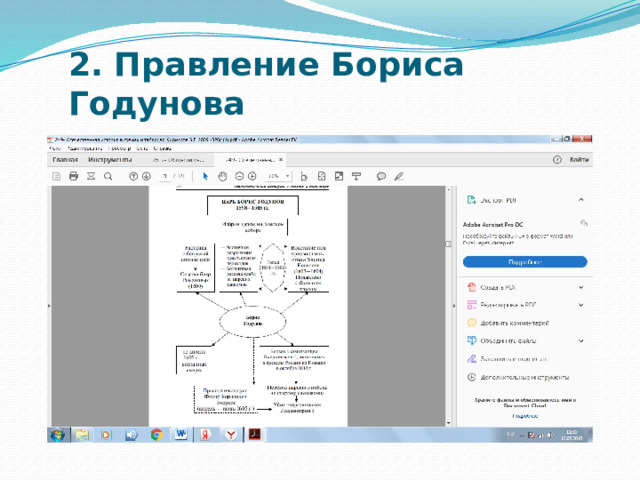The height and width of the screenshot is (480, 640).
Task: Open the Объединить файлы tool
Action: pos(502,340)
